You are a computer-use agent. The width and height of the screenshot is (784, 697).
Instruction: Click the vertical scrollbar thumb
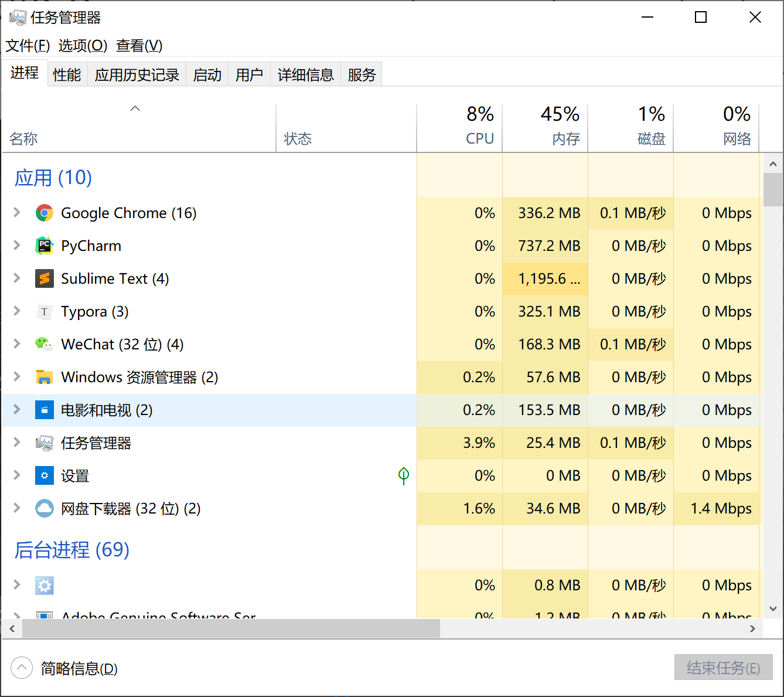pos(773,189)
